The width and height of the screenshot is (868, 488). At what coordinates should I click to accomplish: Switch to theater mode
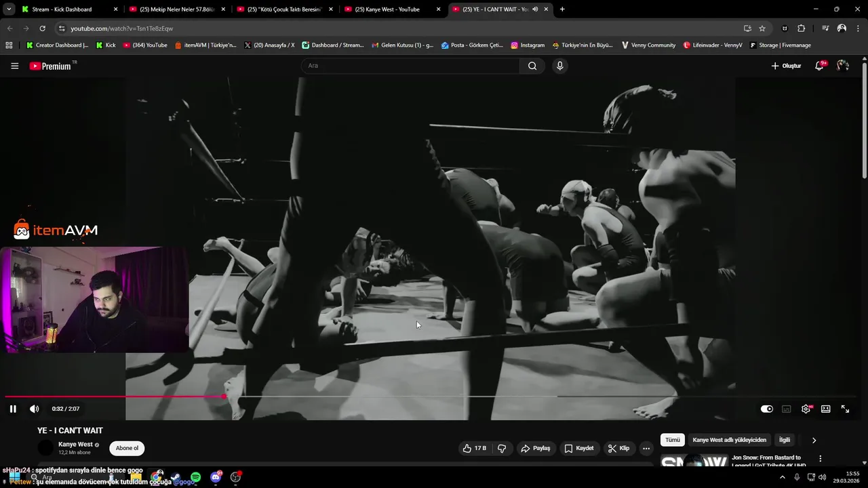[826, 409]
